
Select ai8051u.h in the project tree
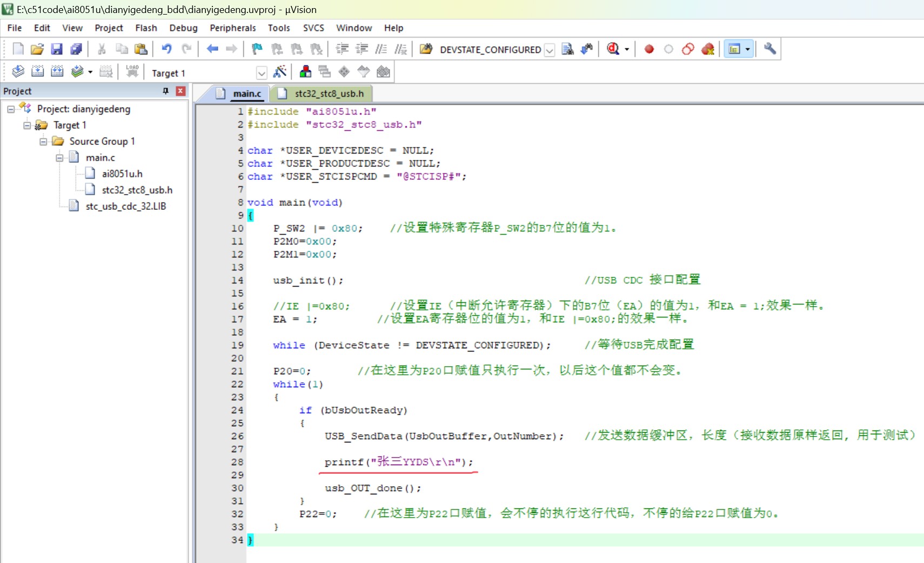pos(122,174)
